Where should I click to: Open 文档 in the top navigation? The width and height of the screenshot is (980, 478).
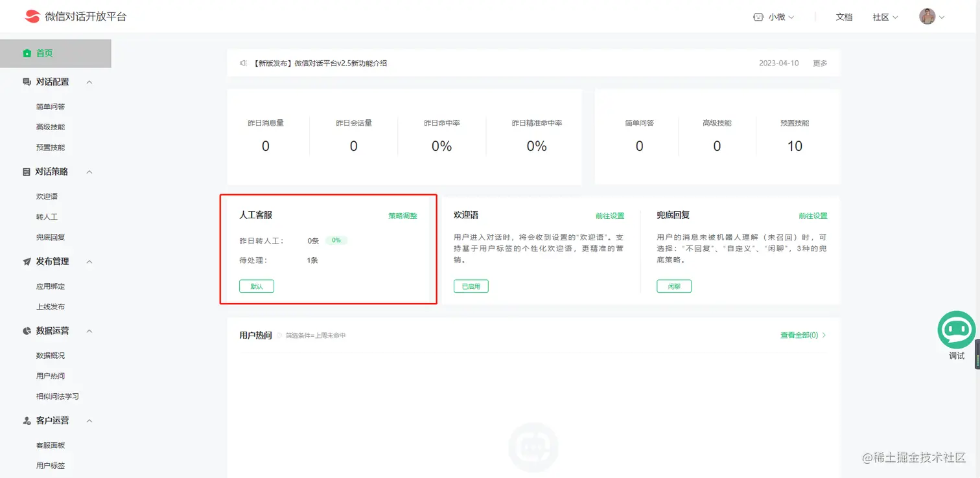(844, 17)
